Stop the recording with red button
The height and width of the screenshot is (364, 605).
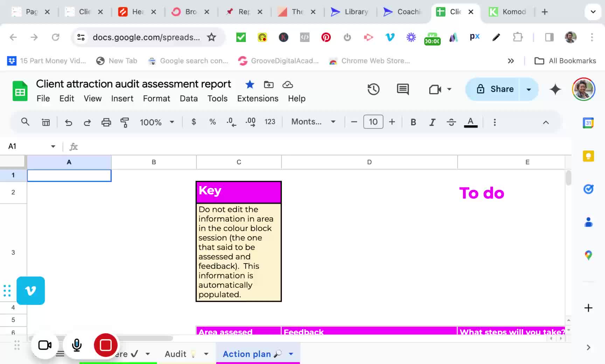[105, 345]
